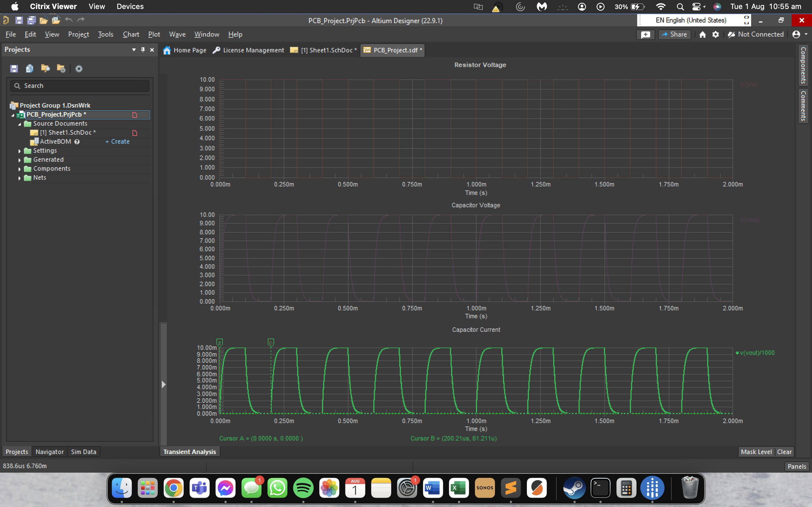
Task: Click the Save icon in the main toolbar
Action: tap(19, 20)
